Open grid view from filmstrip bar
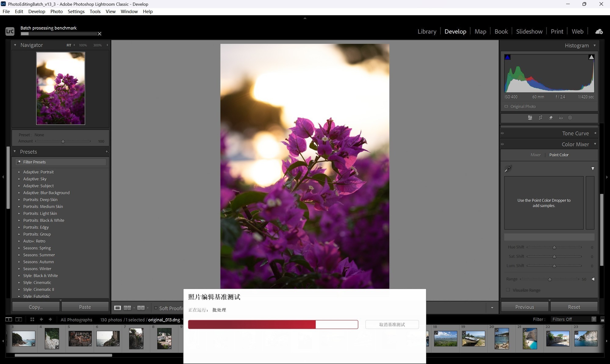The height and width of the screenshot is (364, 610). (32, 319)
